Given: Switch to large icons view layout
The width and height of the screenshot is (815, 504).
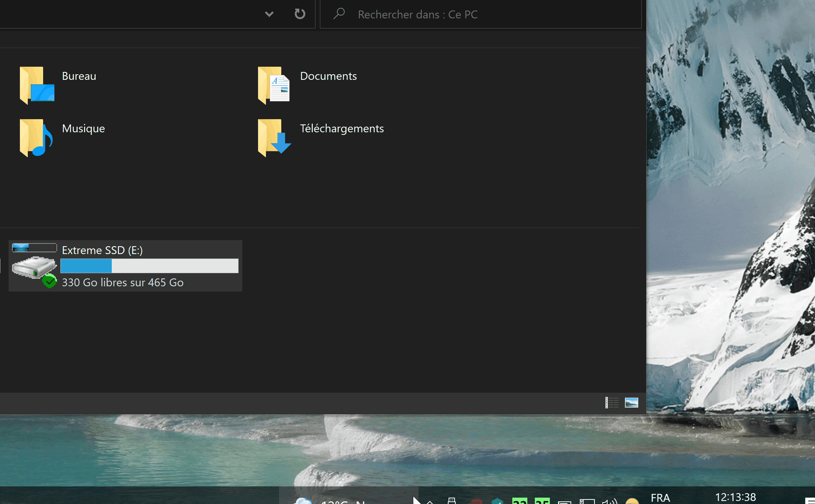Looking at the screenshot, I should (x=632, y=402).
